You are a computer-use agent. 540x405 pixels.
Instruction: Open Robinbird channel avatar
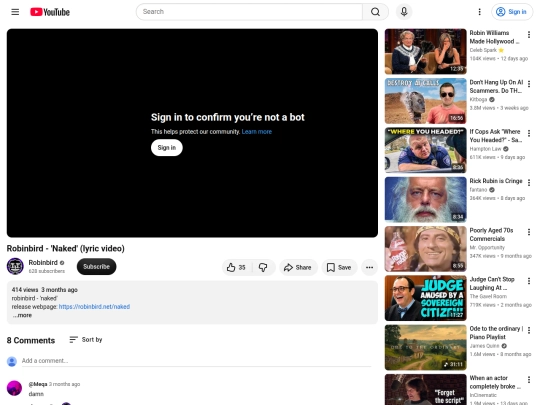pyautogui.click(x=15, y=266)
